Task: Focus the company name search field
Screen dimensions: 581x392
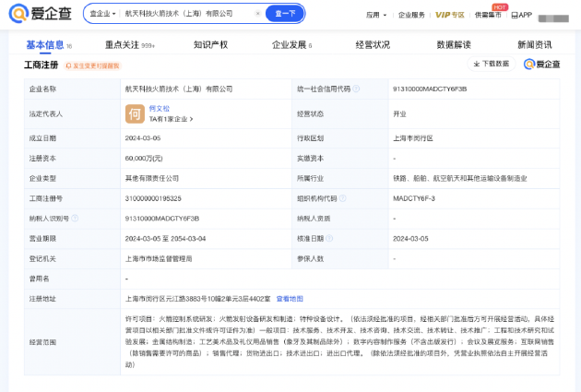Action: (x=187, y=14)
